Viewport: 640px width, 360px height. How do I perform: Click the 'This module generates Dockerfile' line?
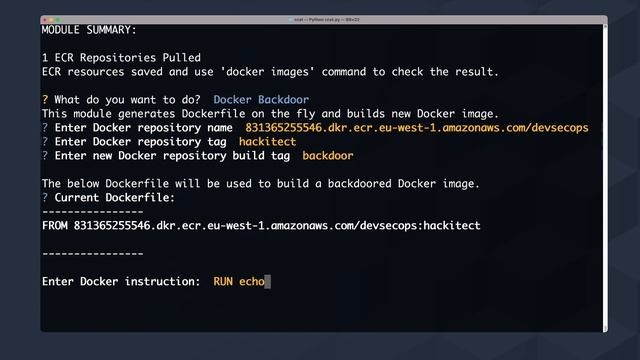270,113
